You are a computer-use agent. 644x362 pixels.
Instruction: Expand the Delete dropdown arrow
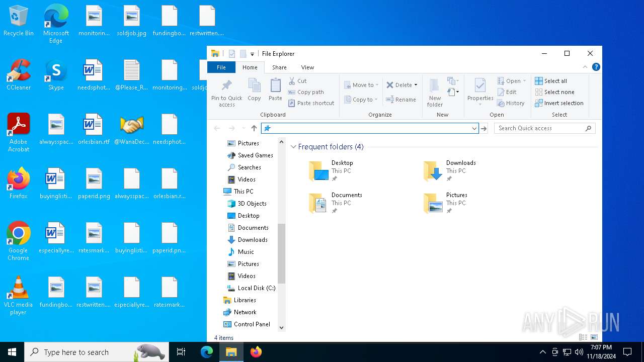[416, 85]
